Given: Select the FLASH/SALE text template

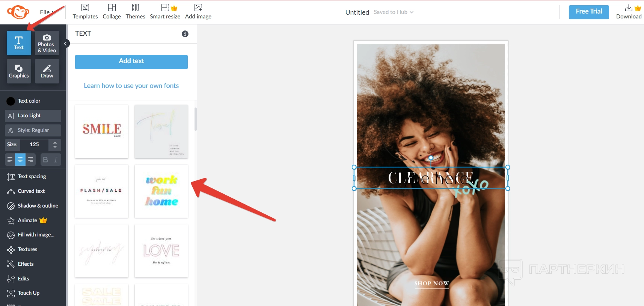Looking at the screenshot, I should coord(101,191).
